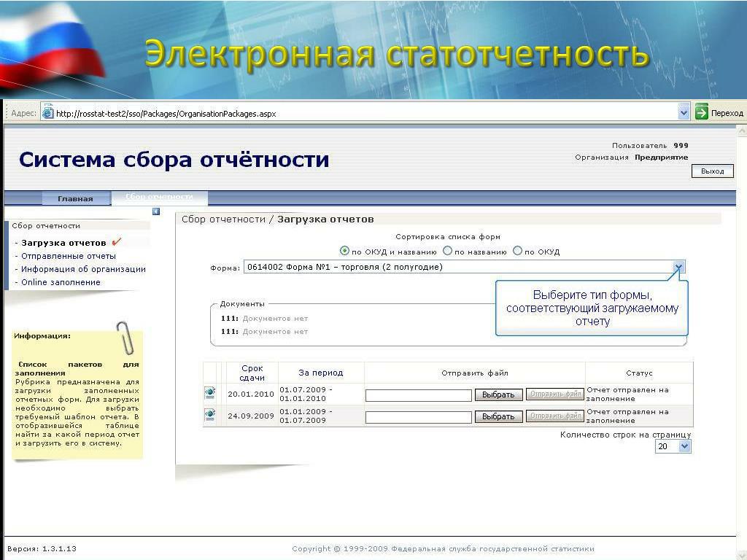Image resolution: width=747 pixels, height=560 pixels.
Task: Open Информация об организации link
Action: click(x=83, y=269)
